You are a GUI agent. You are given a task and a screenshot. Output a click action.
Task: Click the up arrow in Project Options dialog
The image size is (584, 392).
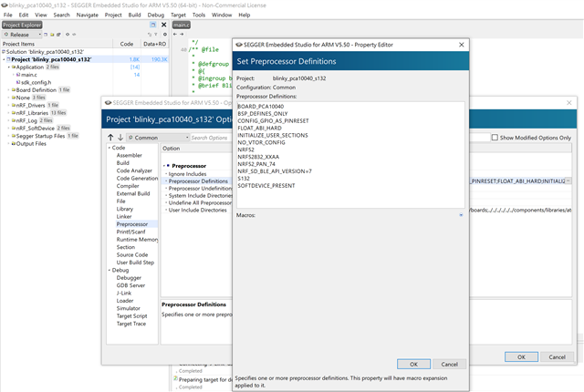coord(110,138)
